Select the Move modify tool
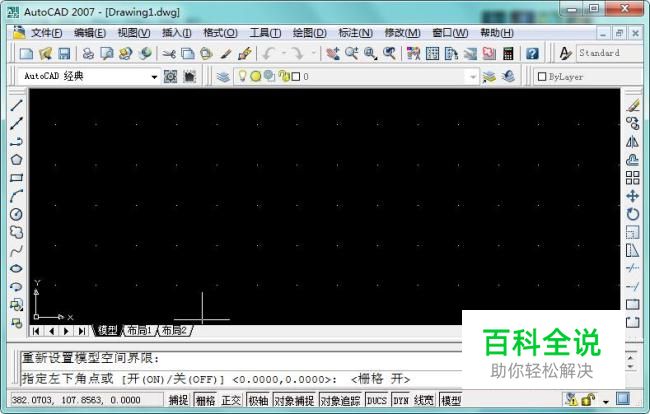The height and width of the screenshot is (414, 650). click(x=633, y=196)
